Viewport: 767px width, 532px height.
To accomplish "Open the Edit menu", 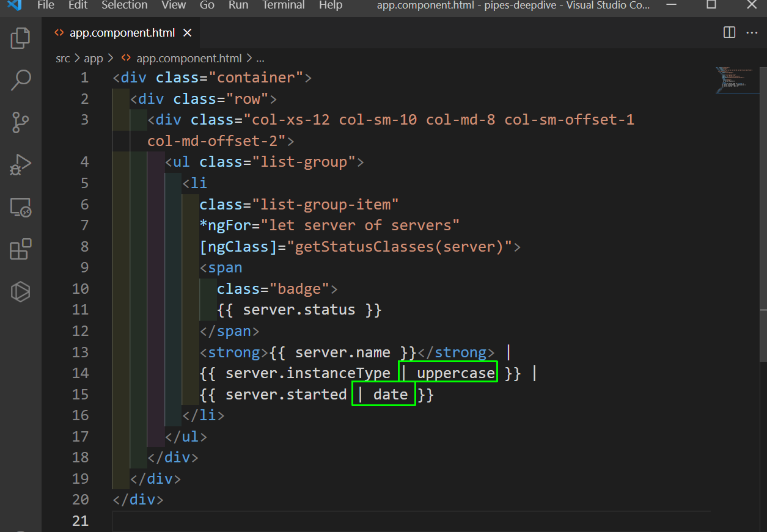I will 78,5.
